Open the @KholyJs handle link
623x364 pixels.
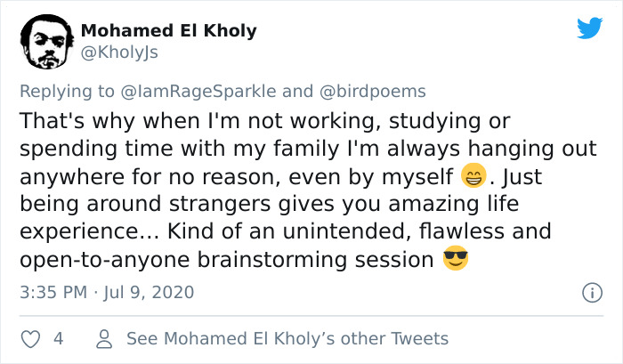click(x=120, y=53)
